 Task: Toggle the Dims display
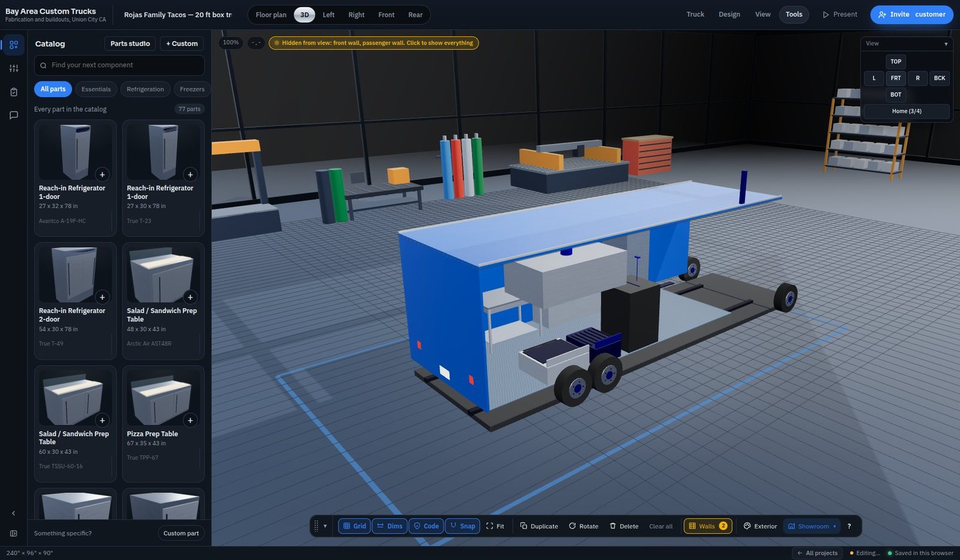[x=389, y=526]
